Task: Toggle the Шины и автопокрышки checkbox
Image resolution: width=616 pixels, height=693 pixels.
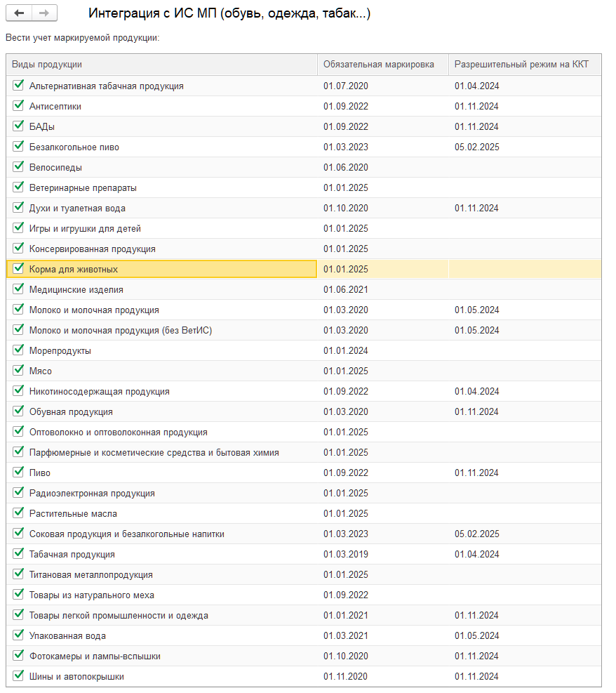Action: coord(18,676)
